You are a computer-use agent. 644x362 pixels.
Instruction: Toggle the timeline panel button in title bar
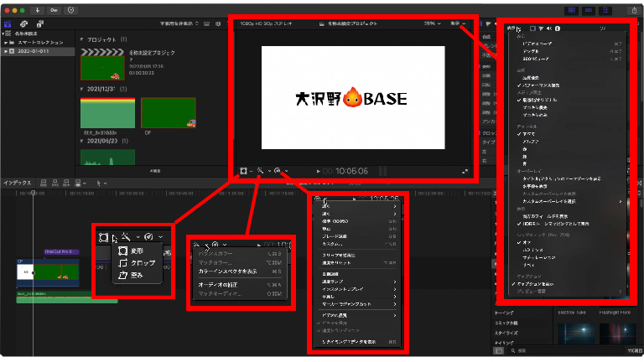click(x=589, y=11)
